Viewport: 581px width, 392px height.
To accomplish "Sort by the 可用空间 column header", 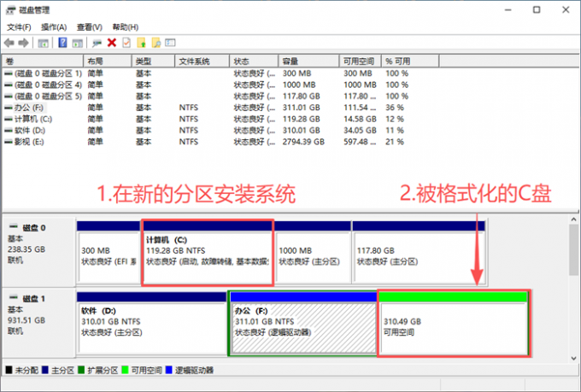I will click(361, 61).
